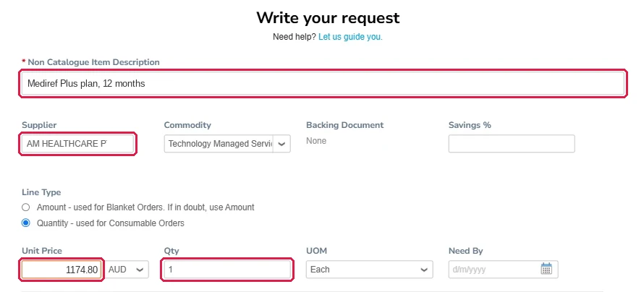The height and width of the screenshot is (292, 644).
Task: Click the 'Amount - used for Blanket Orders' label
Action: [x=145, y=207]
